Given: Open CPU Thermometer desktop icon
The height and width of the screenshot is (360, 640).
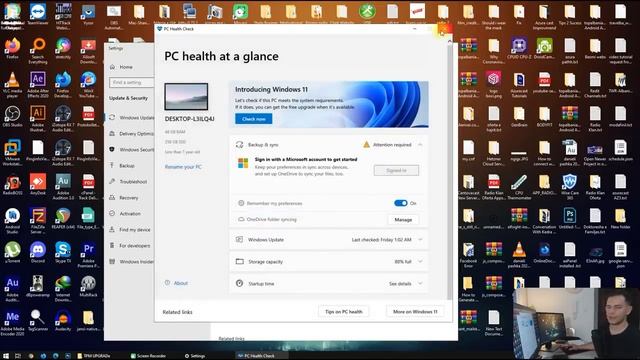Looking at the screenshot, I should click(519, 186).
